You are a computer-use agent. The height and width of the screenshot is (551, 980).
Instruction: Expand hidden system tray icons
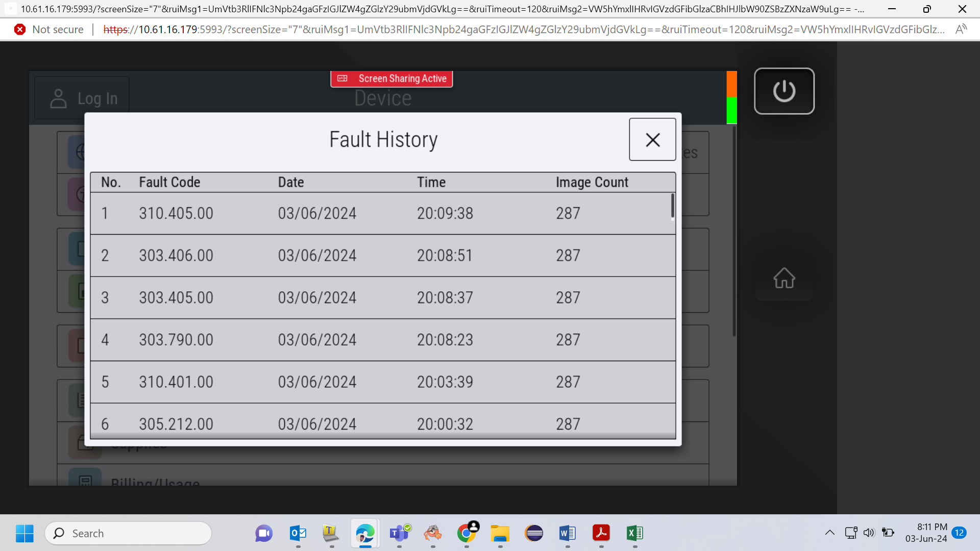point(830,533)
